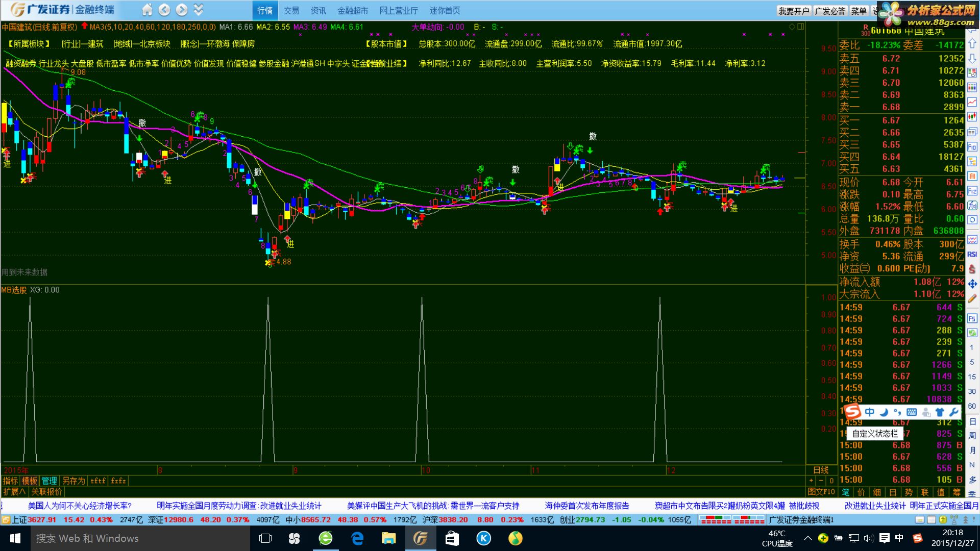Image resolution: width=980 pixels, height=551 pixels.
Task: Select the 价 price distribution tab
Action: tap(862, 492)
